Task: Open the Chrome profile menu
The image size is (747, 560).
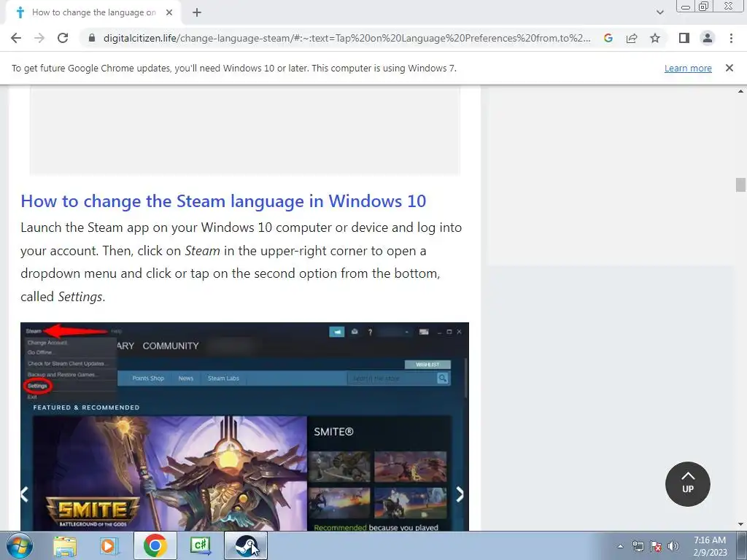Action: [x=708, y=38]
